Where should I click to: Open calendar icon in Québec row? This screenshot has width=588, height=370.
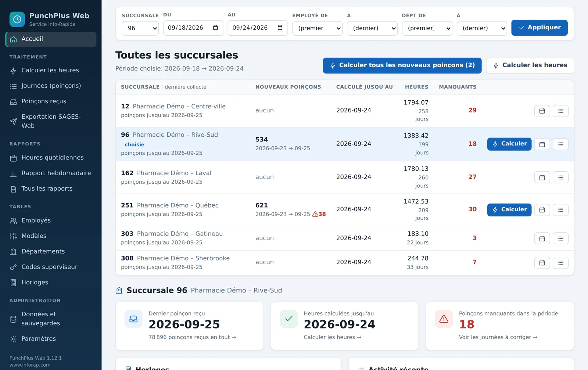click(x=542, y=210)
